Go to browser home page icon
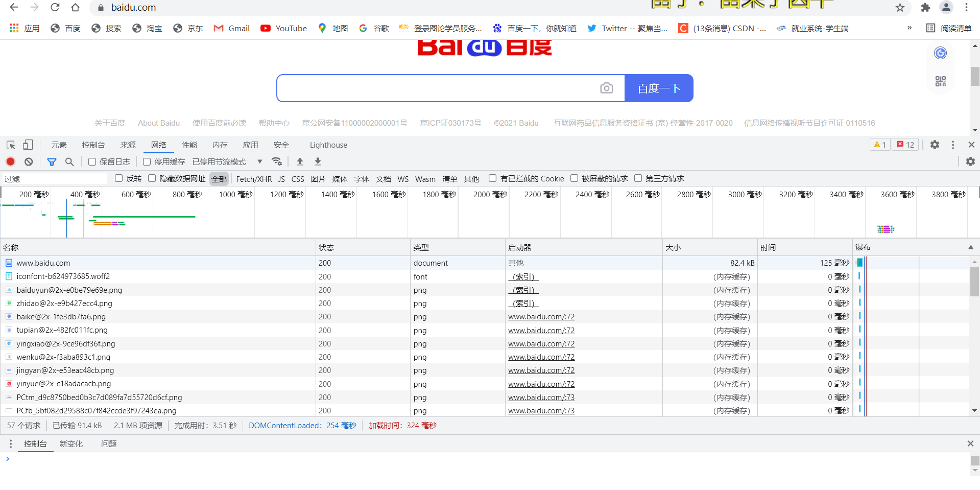This screenshot has height=490, width=980. point(76,8)
